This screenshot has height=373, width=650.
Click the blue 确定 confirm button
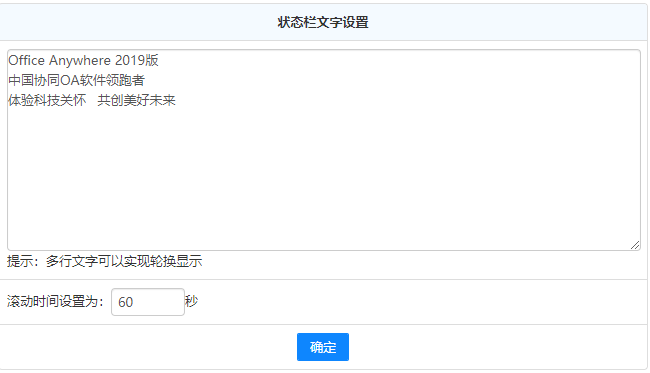[323, 347]
